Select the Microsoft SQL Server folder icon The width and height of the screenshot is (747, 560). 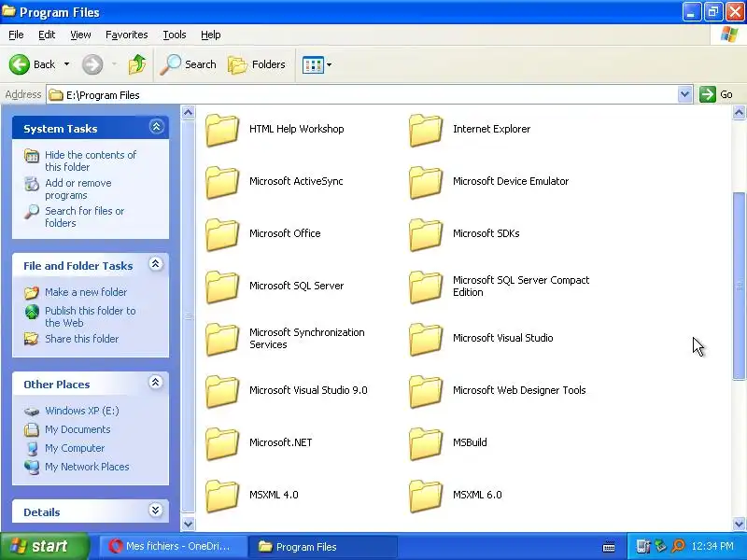pyautogui.click(x=222, y=287)
